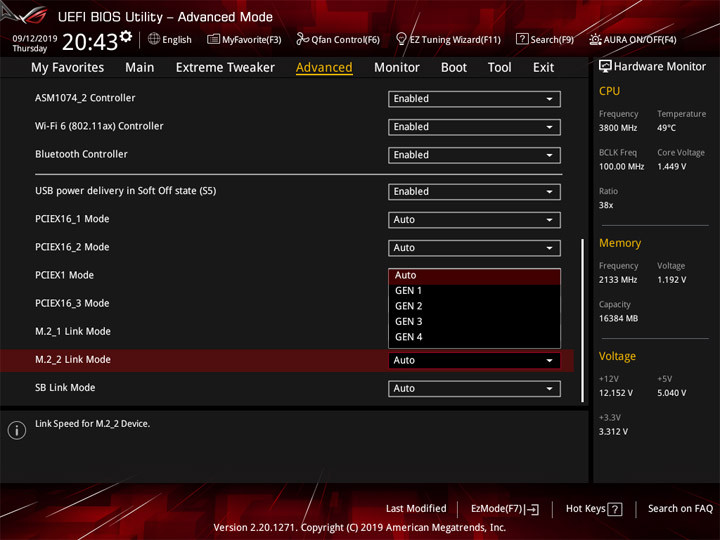Viewport: 720px width, 540px height.
Task: Click Last Modified button
Action: 416,509
